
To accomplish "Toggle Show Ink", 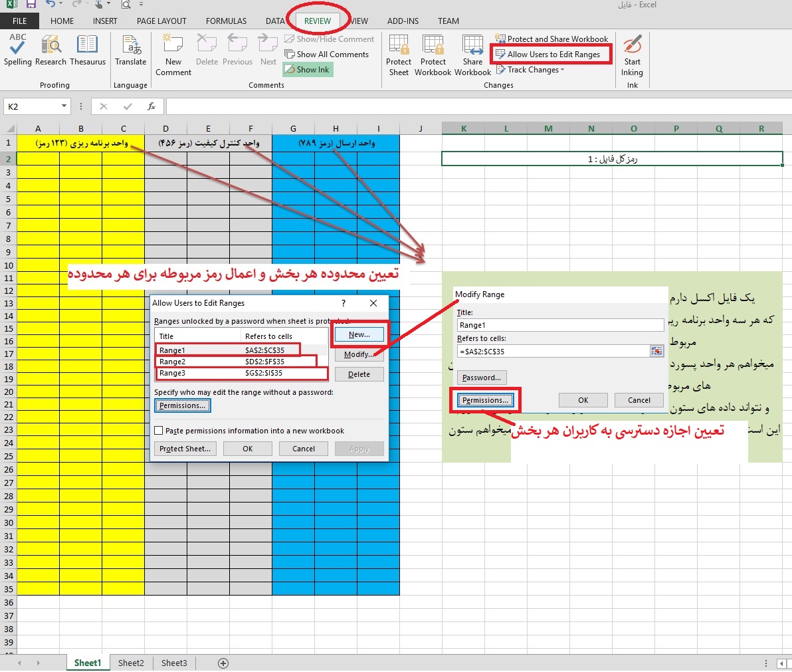I will [x=308, y=70].
